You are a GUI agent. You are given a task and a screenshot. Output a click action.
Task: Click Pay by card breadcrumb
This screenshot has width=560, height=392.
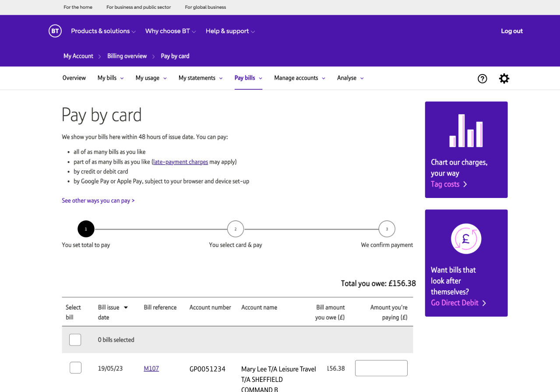[175, 56]
